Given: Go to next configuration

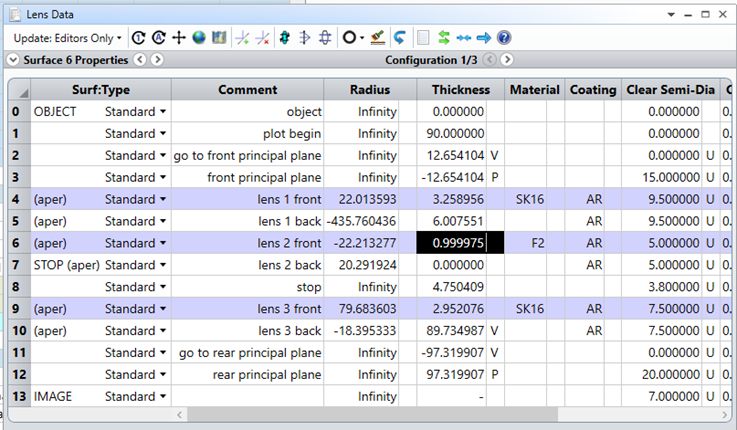Looking at the screenshot, I should [x=507, y=60].
